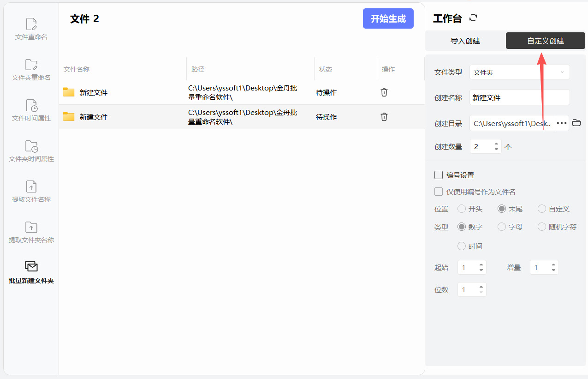
Task: Select the 批量新建文件夹 sidebar tool
Action: coord(31,273)
